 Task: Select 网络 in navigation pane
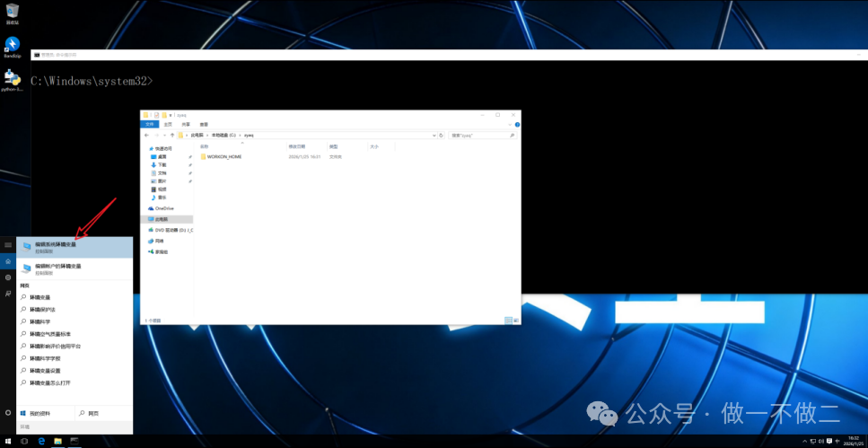157,241
